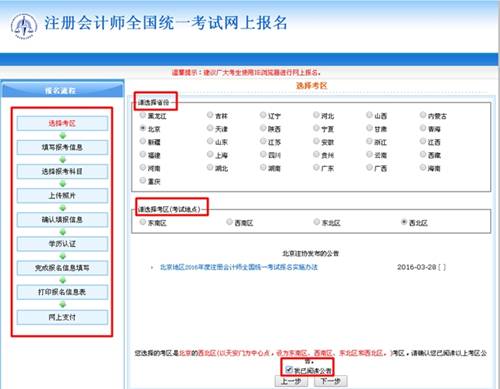Open the 确认填报信息 step
This screenshot has width=500, height=389.
tap(62, 220)
